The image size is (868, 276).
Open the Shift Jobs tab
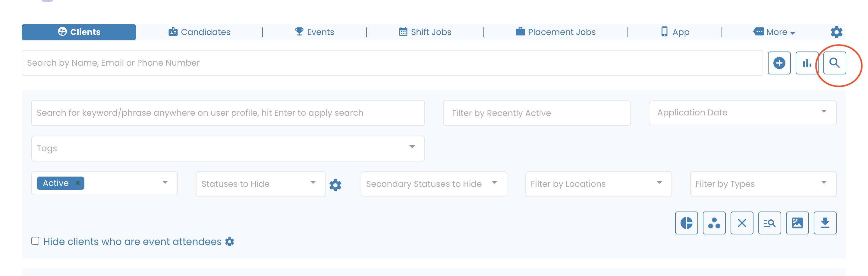click(425, 32)
